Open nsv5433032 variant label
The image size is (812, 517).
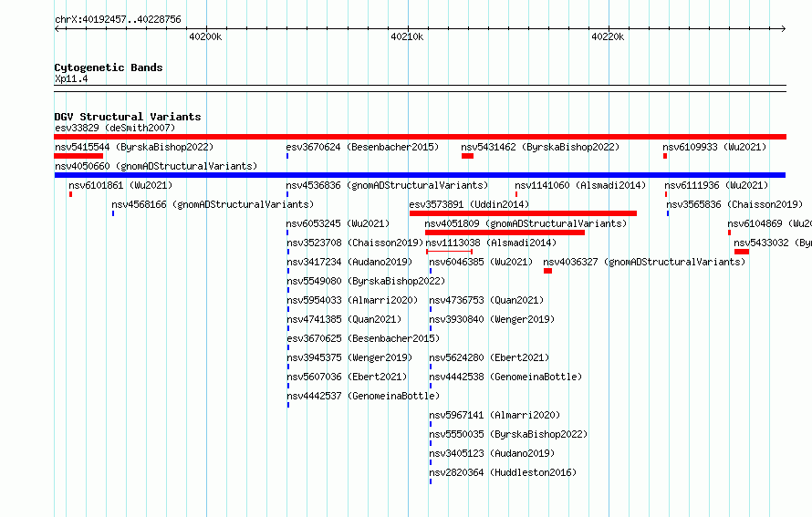pyautogui.click(x=773, y=243)
